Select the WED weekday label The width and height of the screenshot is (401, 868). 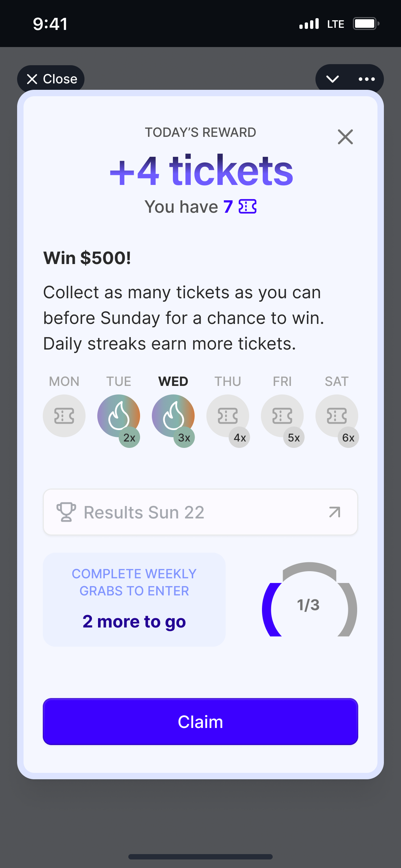pos(173,381)
